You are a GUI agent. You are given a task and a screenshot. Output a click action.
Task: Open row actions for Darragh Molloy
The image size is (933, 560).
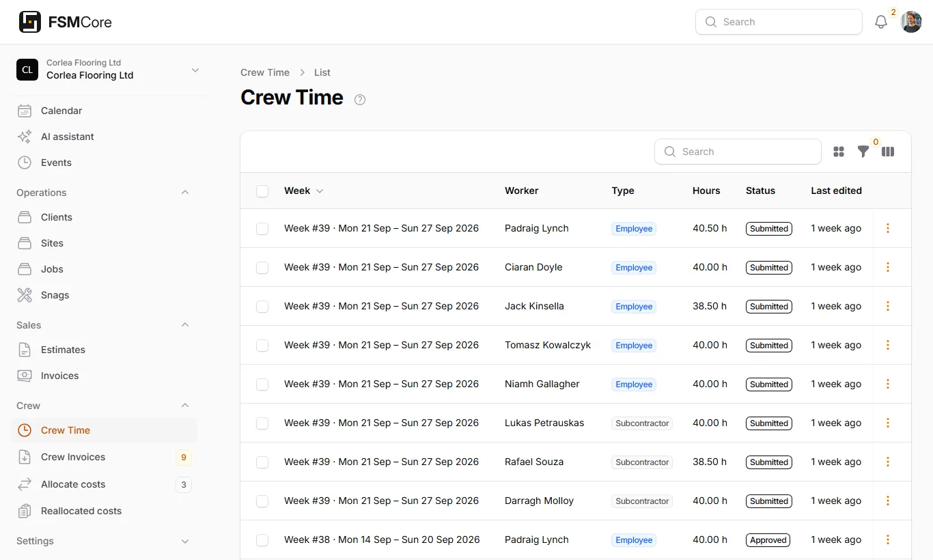tap(888, 501)
